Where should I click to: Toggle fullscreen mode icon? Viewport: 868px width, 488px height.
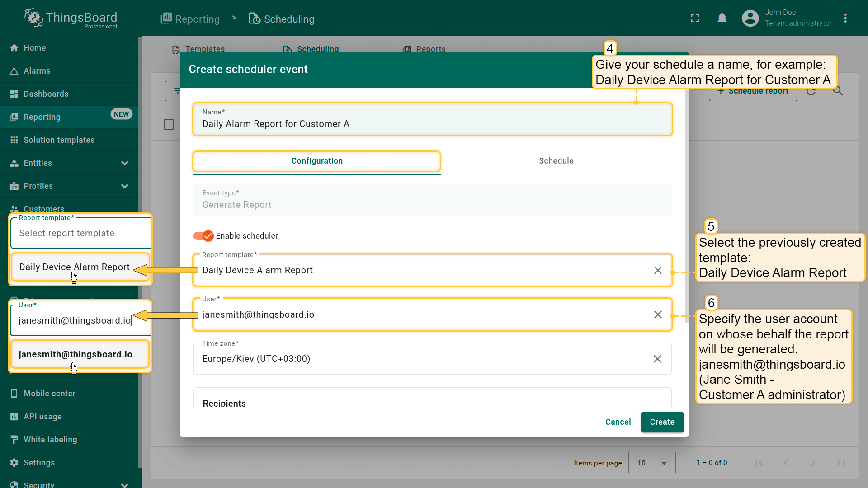(695, 19)
